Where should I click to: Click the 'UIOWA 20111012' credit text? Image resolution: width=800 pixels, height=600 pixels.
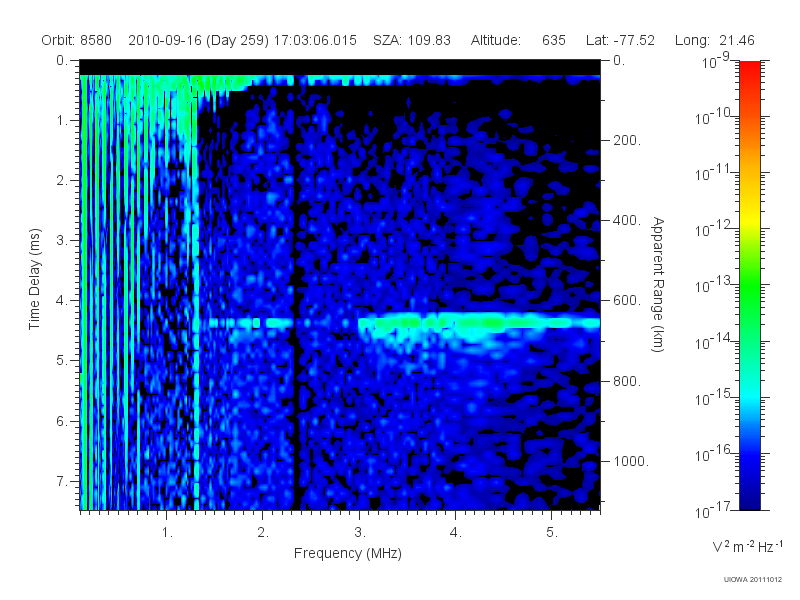[753, 580]
